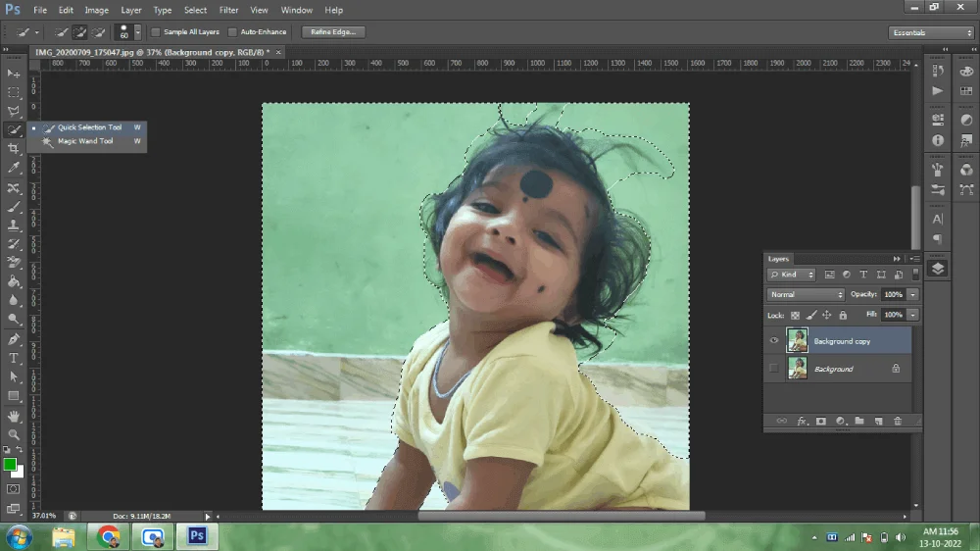Open the Essentials workspace dropdown

point(931,32)
